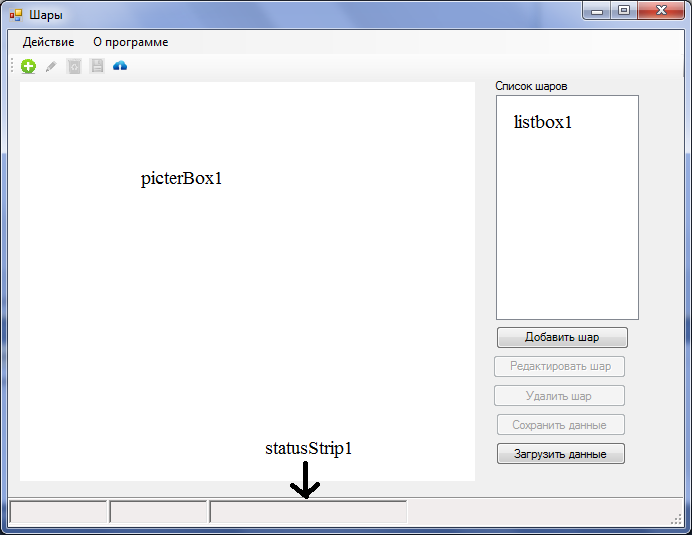Open the О программе menu

131,42
